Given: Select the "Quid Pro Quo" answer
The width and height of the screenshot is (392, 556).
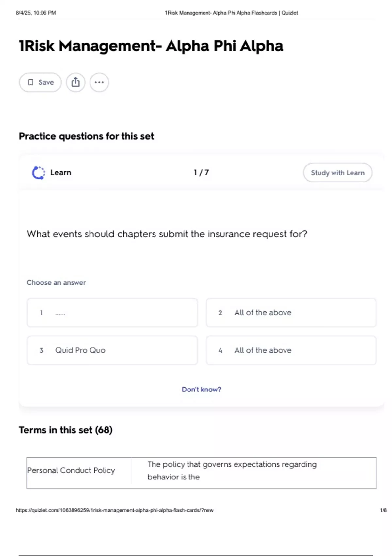Looking at the screenshot, I should [x=112, y=350].
